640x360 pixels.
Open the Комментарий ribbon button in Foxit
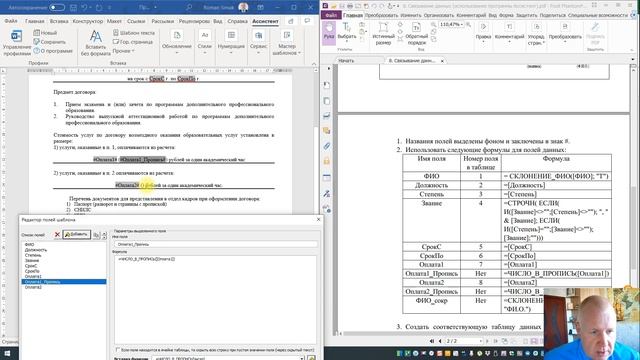point(509,32)
